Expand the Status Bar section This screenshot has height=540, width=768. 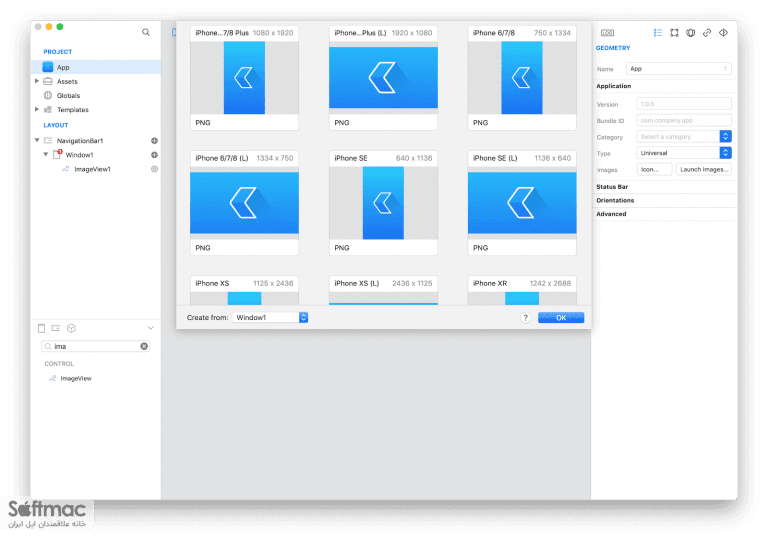pos(612,187)
